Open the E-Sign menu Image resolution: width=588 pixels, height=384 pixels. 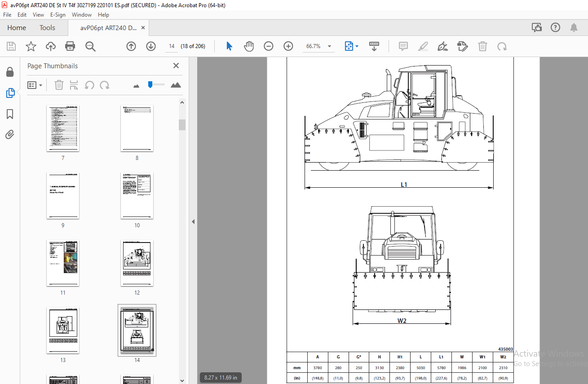58,14
